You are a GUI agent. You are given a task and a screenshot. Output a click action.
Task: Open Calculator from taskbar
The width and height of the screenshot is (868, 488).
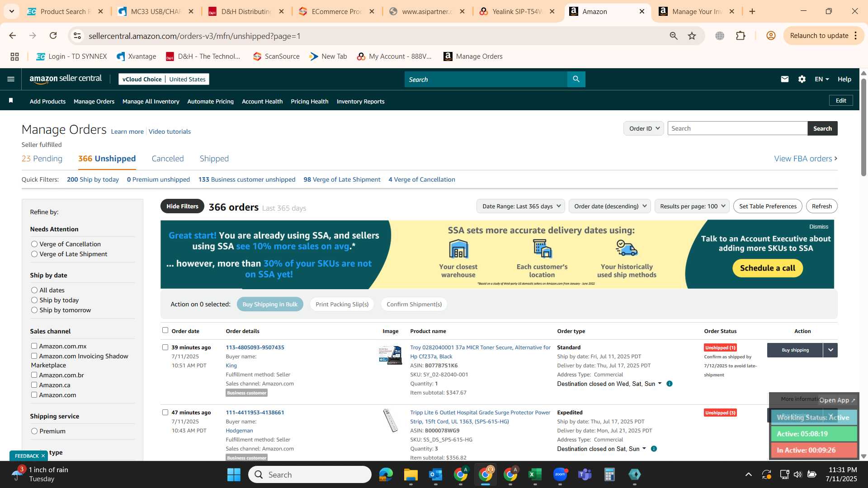click(609, 474)
